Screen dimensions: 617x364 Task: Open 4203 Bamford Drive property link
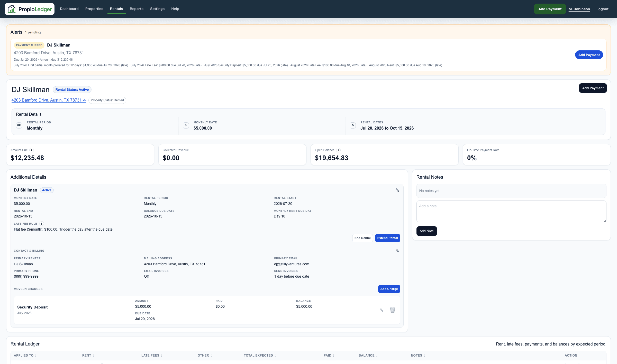tap(49, 100)
